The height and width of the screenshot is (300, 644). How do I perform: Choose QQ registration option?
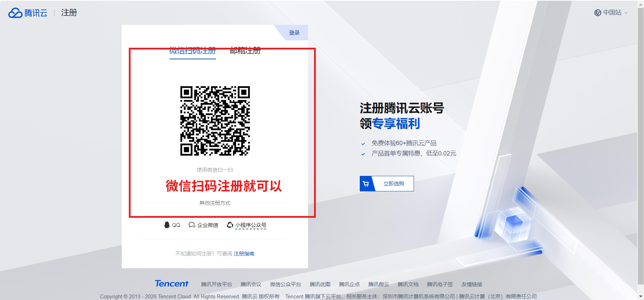point(172,225)
